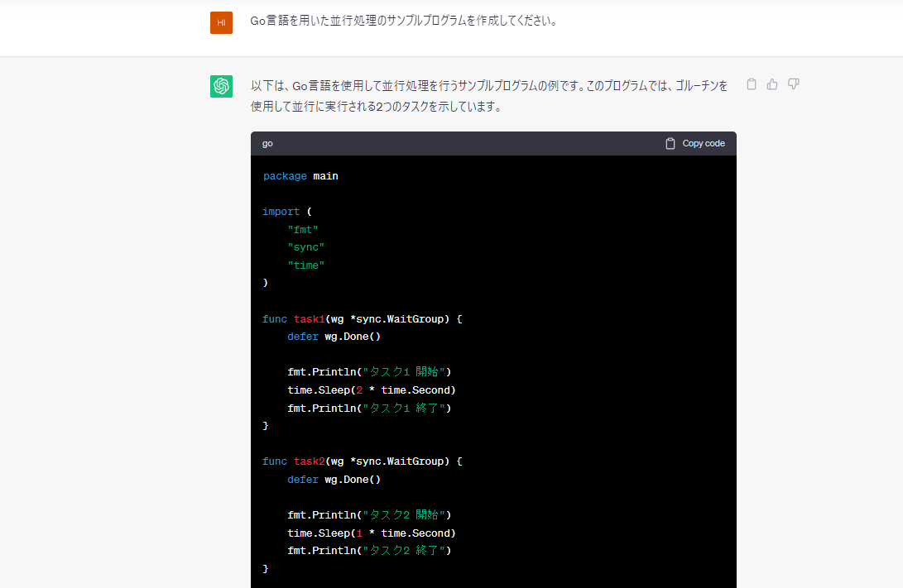Give the response a thumbs down
This screenshot has height=588, width=903.
[794, 84]
